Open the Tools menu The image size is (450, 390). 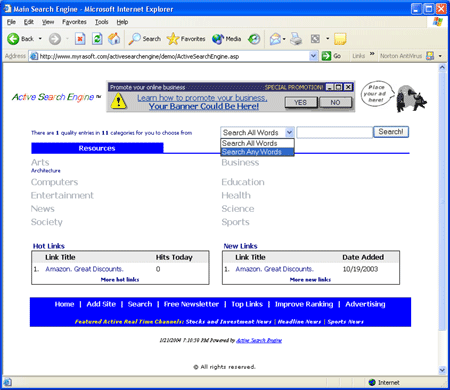(101, 22)
